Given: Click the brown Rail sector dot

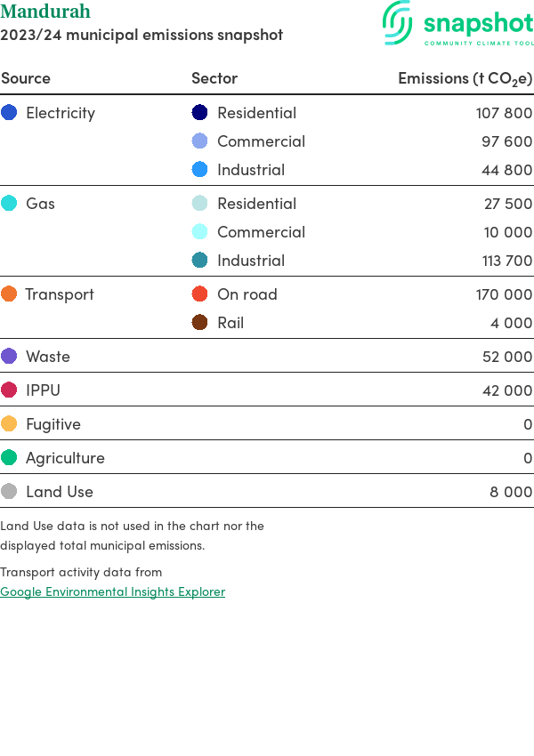Looking at the screenshot, I should pyautogui.click(x=200, y=323).
